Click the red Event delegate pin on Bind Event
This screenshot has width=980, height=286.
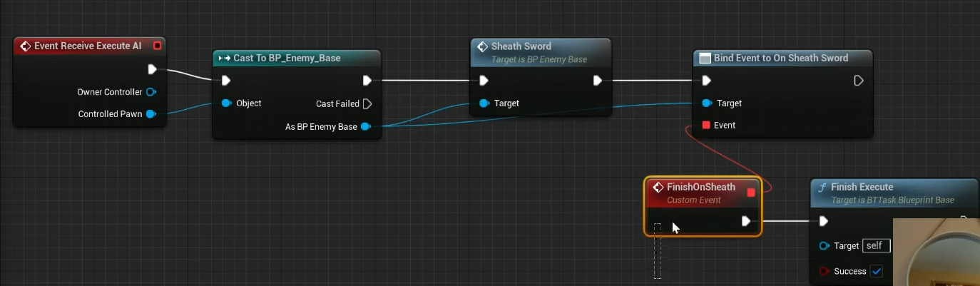point(706,126)
